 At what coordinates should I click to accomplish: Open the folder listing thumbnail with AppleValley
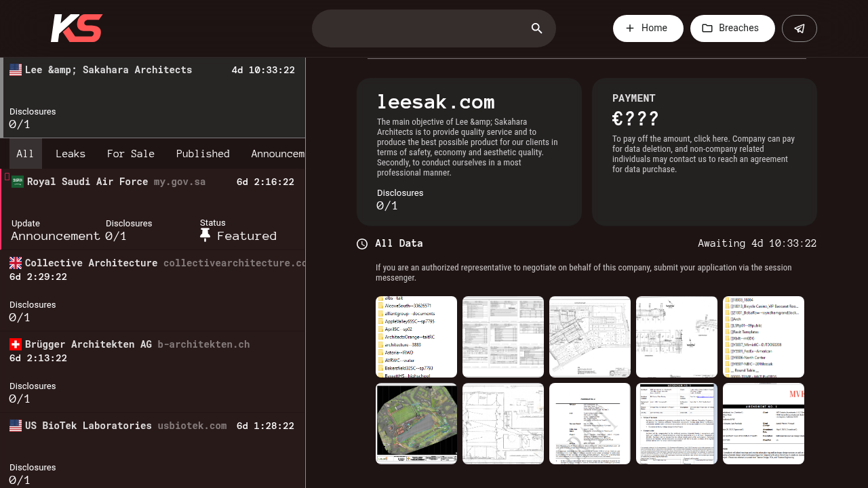pos(416,337)
